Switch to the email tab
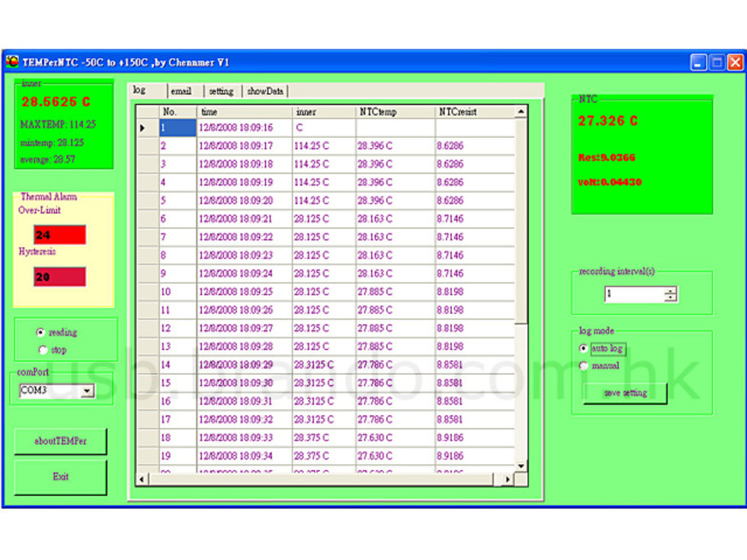 click(x=181, y=91)
